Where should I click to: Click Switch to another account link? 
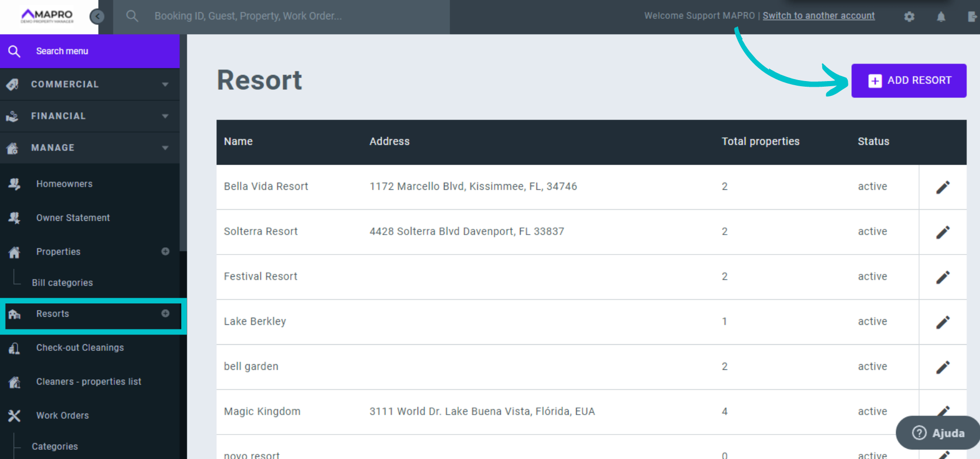(x=818, y=16)
